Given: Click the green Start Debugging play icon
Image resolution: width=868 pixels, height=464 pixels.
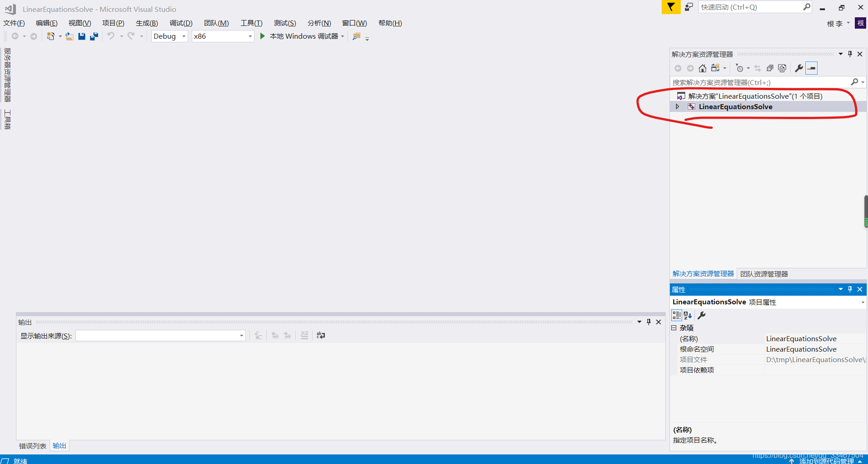Looking at the screenshot, I should [262, 36].
